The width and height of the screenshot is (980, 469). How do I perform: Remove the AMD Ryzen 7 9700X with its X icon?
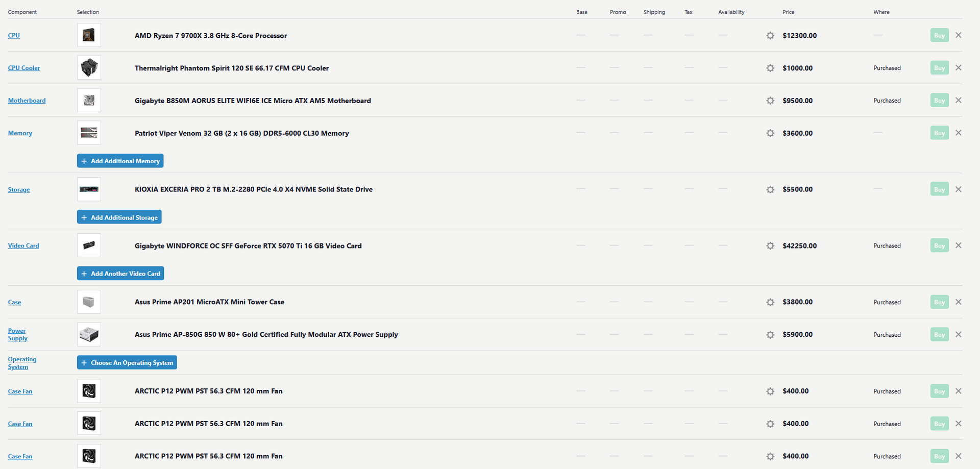click(x=959, y=35)
